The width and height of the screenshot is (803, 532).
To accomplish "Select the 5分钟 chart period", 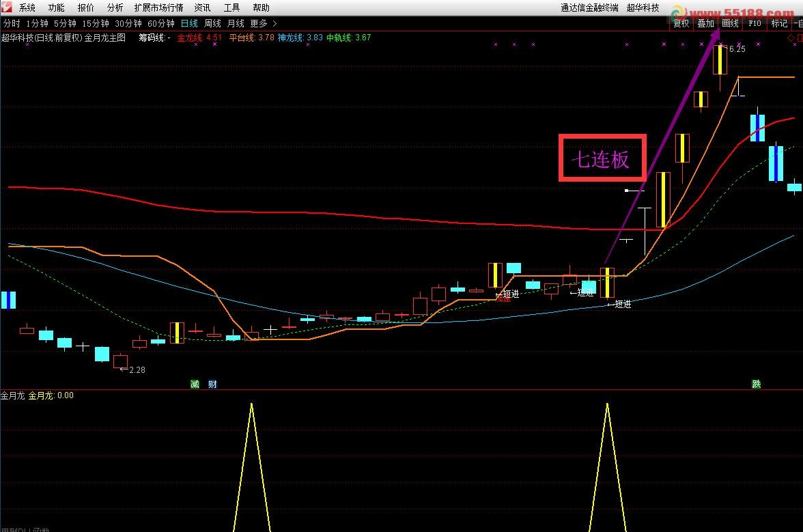I will point(65,23).
